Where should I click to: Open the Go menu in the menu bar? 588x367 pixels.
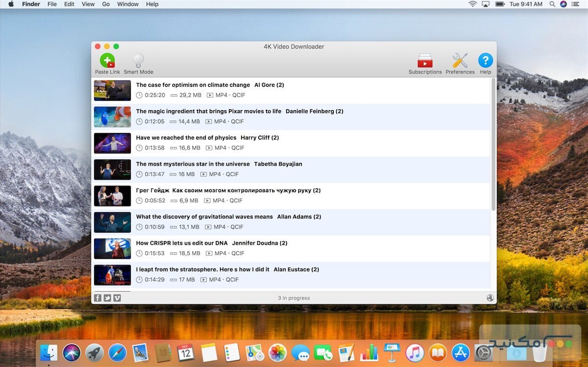pos(105,4)
